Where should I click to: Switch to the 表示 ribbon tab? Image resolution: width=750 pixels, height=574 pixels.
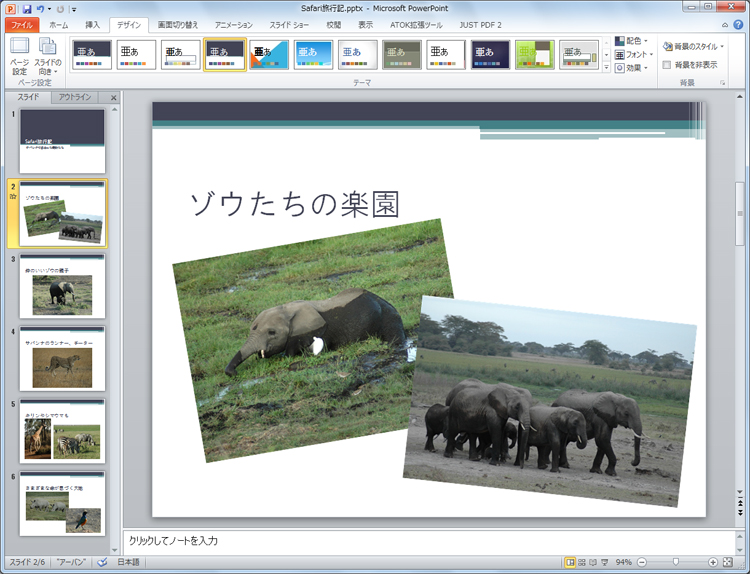pos(365,25)
